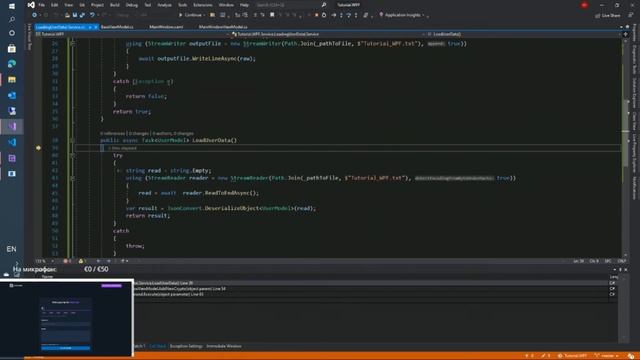Click the Save All icon in toolbar
Screen dimensions: 640x360
point(82,15)
